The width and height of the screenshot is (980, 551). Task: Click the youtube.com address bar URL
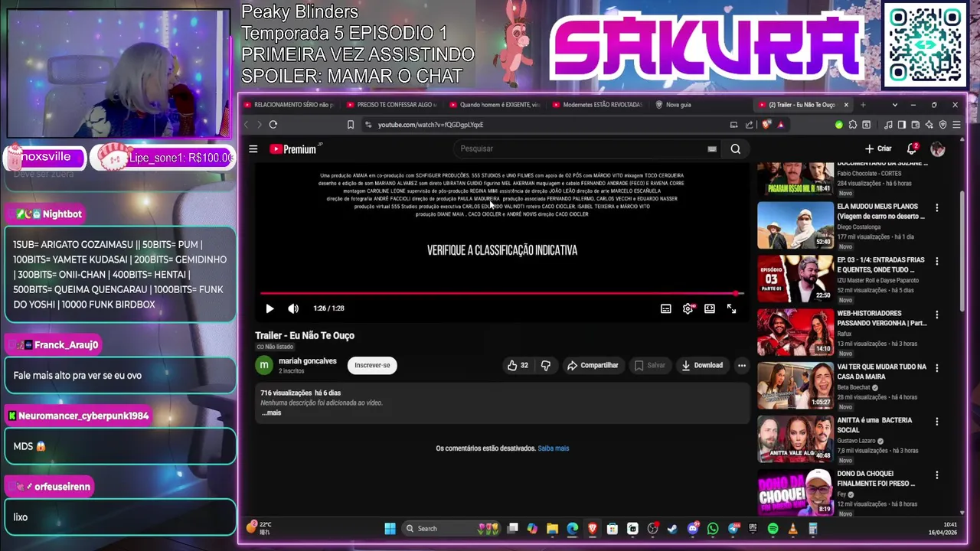430,125
